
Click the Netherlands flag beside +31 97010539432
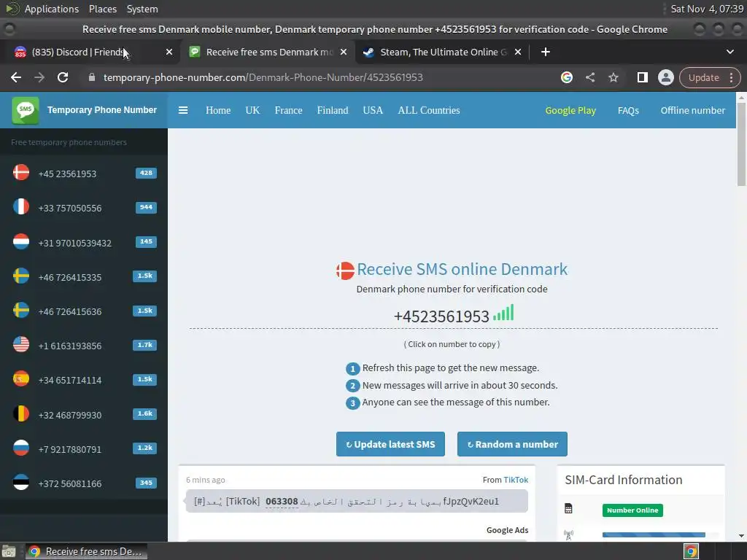21,242
